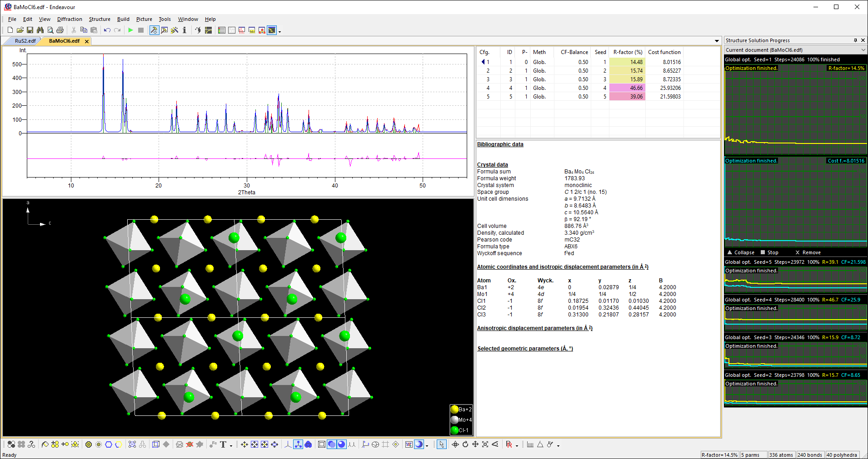The image size is (868, 459).
Task: Click the measure angle triangle icon
Action: pyautogui.click(x=540, y=444)
